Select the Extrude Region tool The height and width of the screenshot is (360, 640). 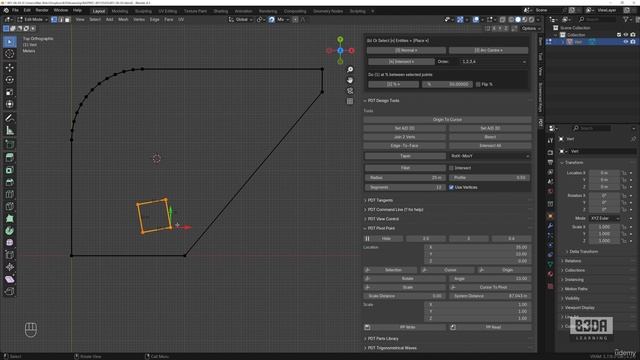(10, 158)
